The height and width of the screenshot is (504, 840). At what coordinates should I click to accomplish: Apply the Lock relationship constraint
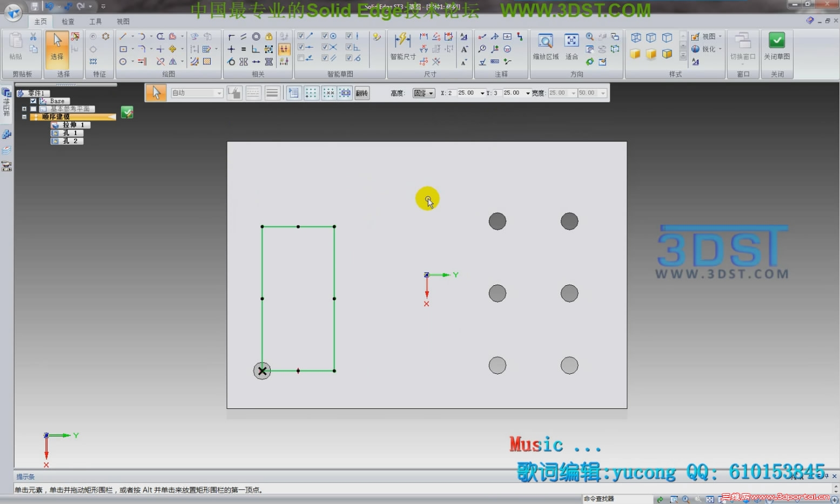[x=269, y=36]
